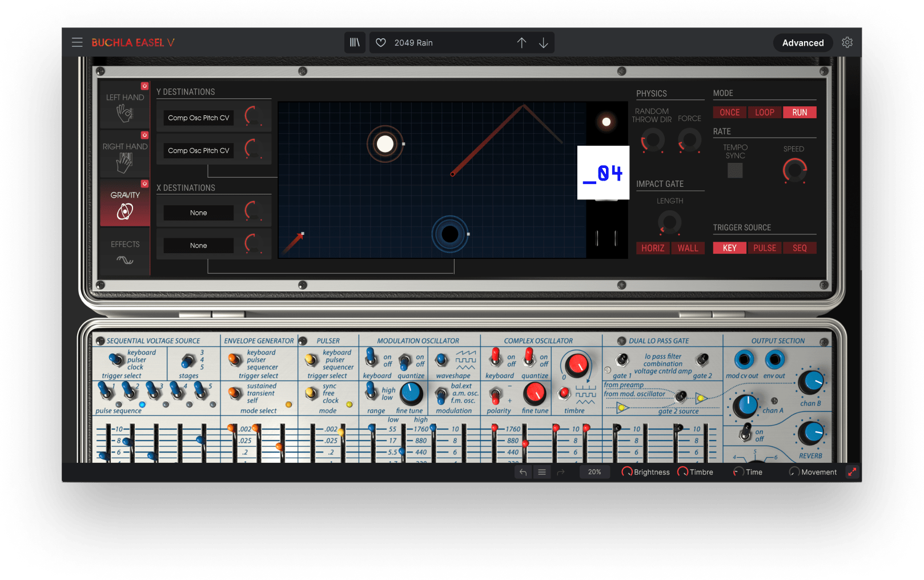Click the undo arrow in bottom bar

tap(523, 472)
